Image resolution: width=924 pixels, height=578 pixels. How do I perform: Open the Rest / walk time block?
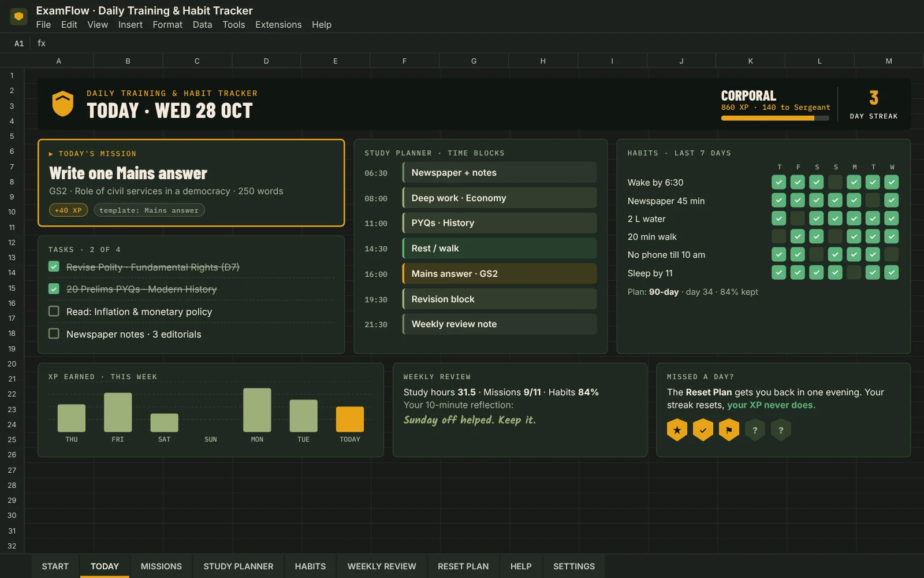(500, 249)
